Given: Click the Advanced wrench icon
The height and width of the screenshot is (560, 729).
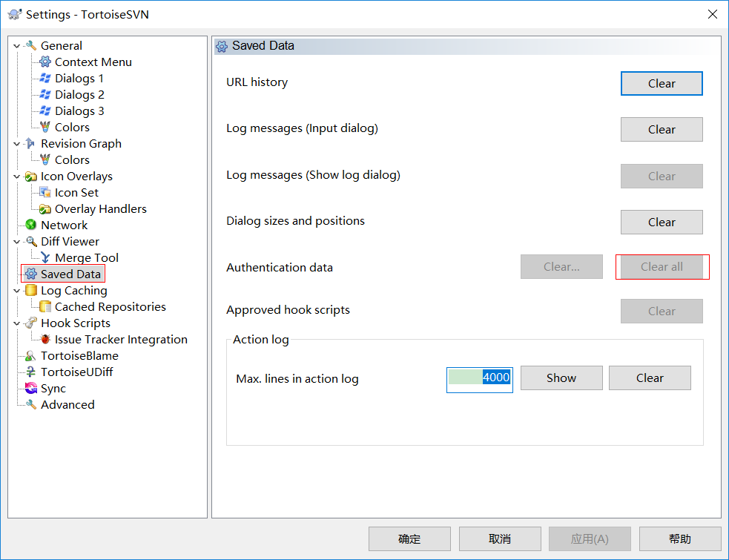Looking at the screenshot, I should point(31,405).
